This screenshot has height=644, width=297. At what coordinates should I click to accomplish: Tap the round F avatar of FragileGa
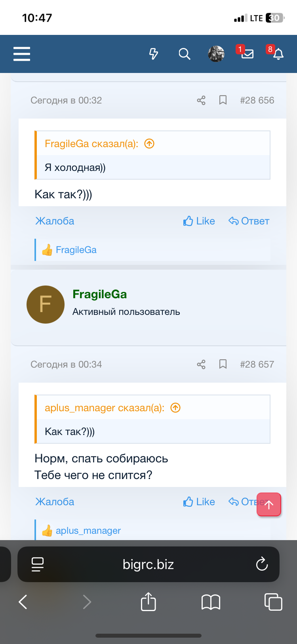click(x=46, y=305)
